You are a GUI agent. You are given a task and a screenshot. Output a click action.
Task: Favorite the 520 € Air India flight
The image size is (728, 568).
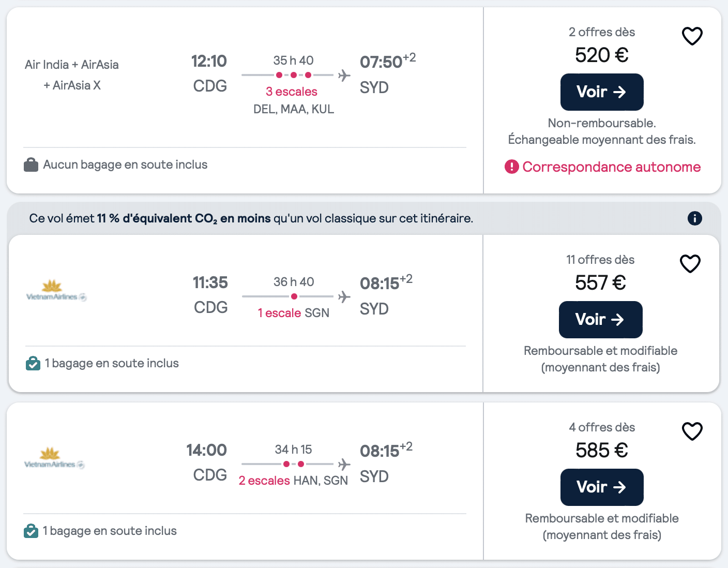[692, 36]
